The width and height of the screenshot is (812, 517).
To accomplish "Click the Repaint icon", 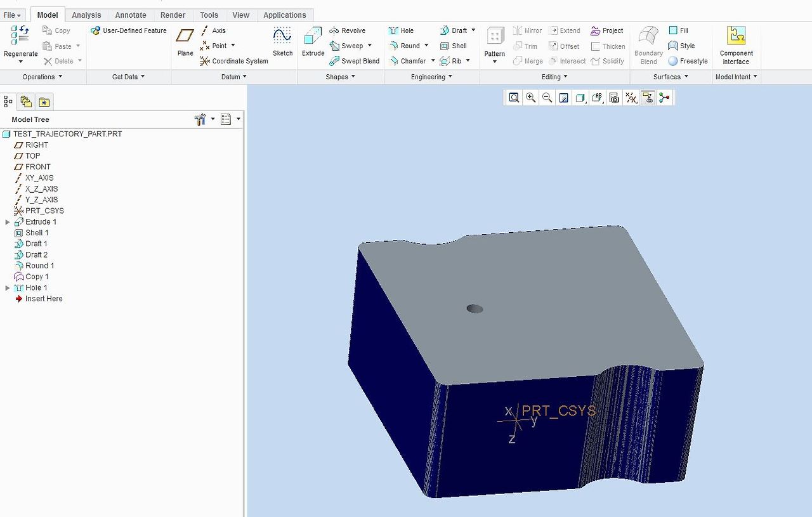I will (563, 98).
